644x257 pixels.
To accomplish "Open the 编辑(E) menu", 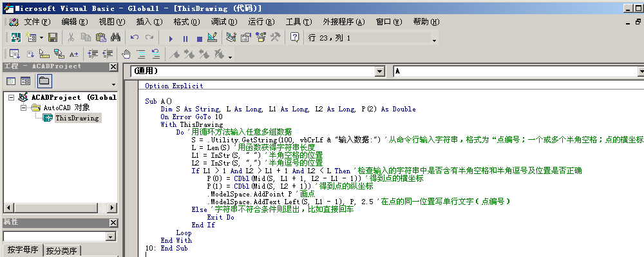I will (x=74, y=22).
